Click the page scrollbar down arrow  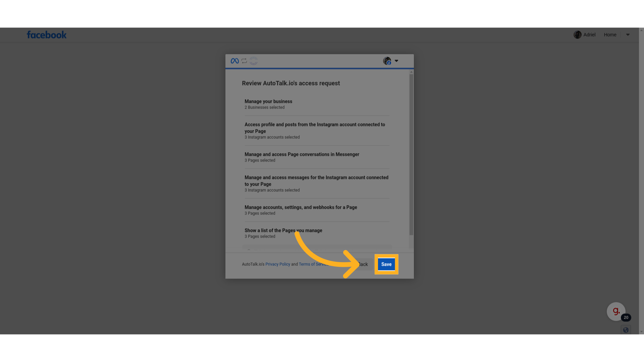tap(641, 332)
